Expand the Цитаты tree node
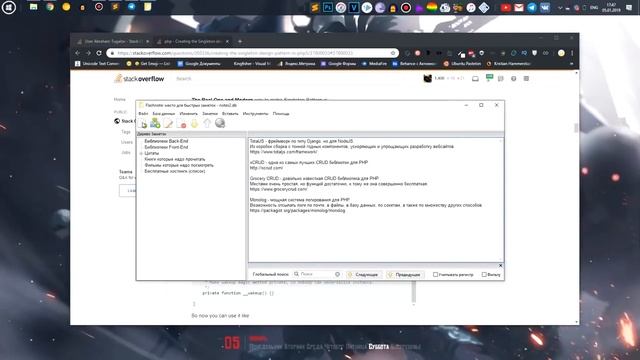The image size is (640, 360). tap(141, 153)
